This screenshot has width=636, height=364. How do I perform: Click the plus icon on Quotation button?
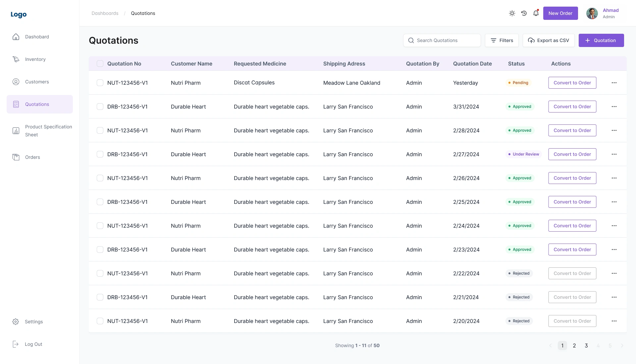pos(588,40)
